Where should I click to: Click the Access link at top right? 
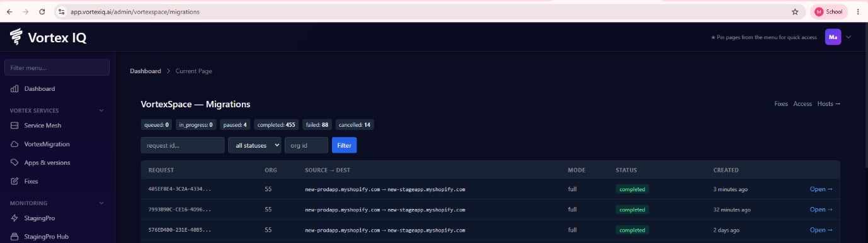coord(802,104)
